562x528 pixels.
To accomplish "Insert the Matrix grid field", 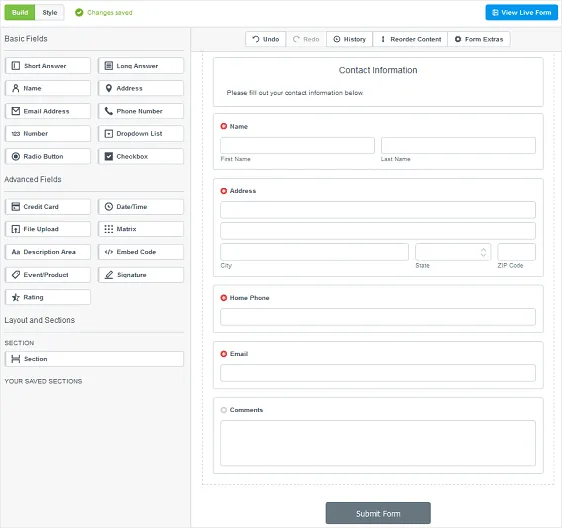I will pos(140,229).
